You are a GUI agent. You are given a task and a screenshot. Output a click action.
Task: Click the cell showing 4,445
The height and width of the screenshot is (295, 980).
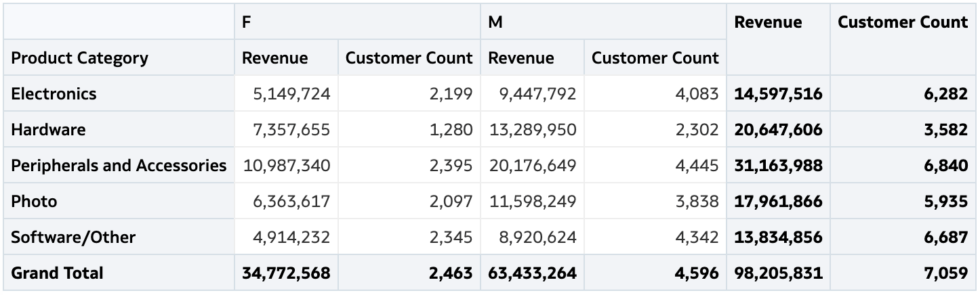pyautogui.click(x=655, y=165)
